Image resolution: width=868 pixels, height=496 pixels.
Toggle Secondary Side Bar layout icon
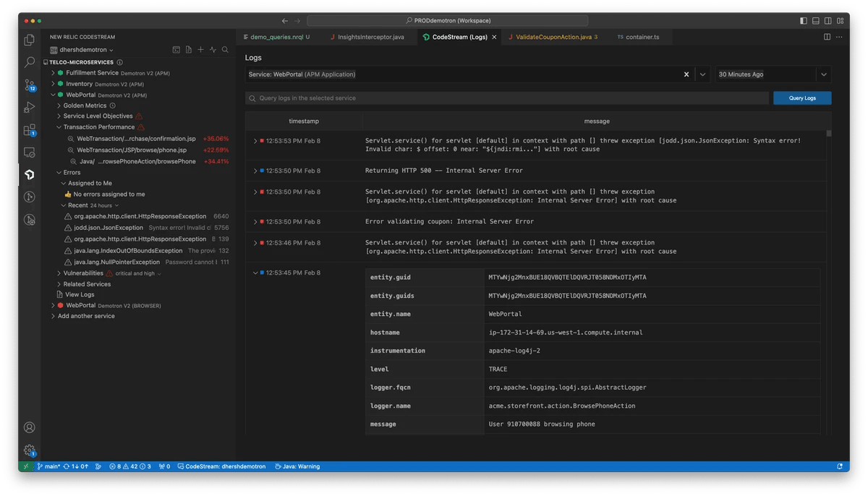point(827,21)
